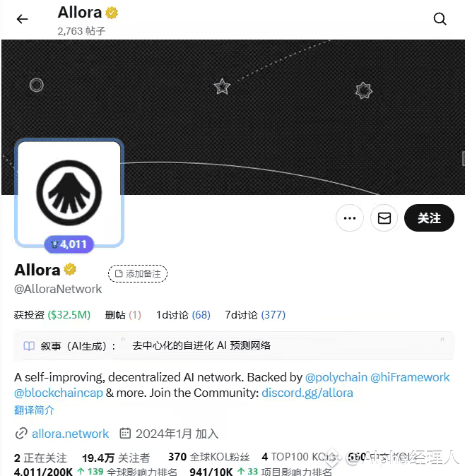
Task: Follow Allora with the 关注 button
Action: point(429,218)
